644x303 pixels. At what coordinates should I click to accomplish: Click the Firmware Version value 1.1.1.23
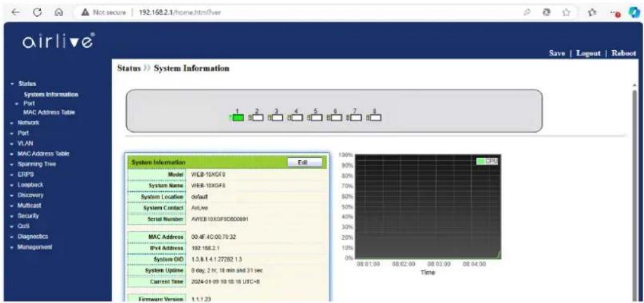201,298
